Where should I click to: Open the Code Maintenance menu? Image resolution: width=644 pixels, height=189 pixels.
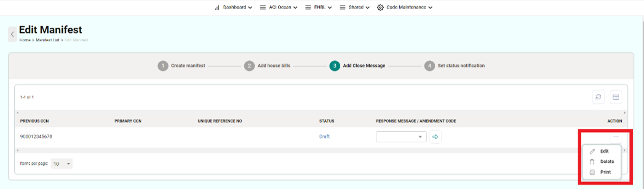coord(405,7)
